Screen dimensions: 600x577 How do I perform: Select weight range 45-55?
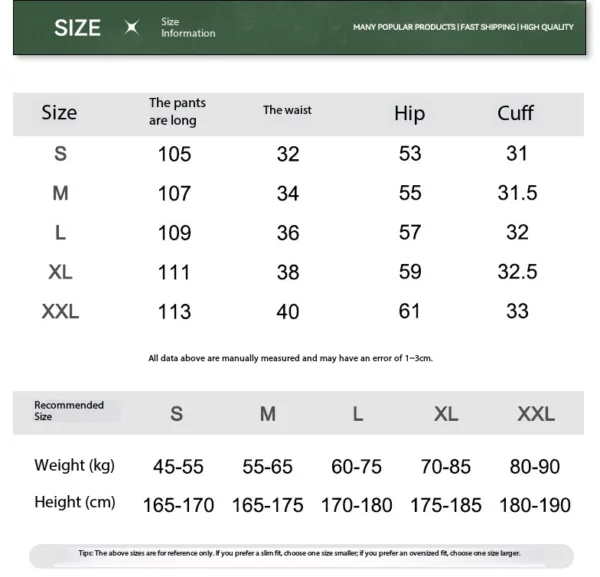(178, 466)
